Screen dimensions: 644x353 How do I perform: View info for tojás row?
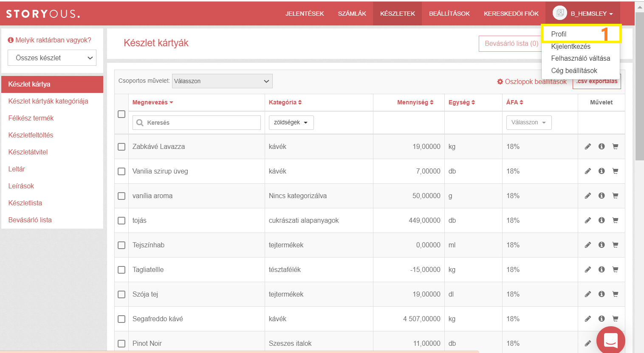pyautogui.click(x=602, y=220)
